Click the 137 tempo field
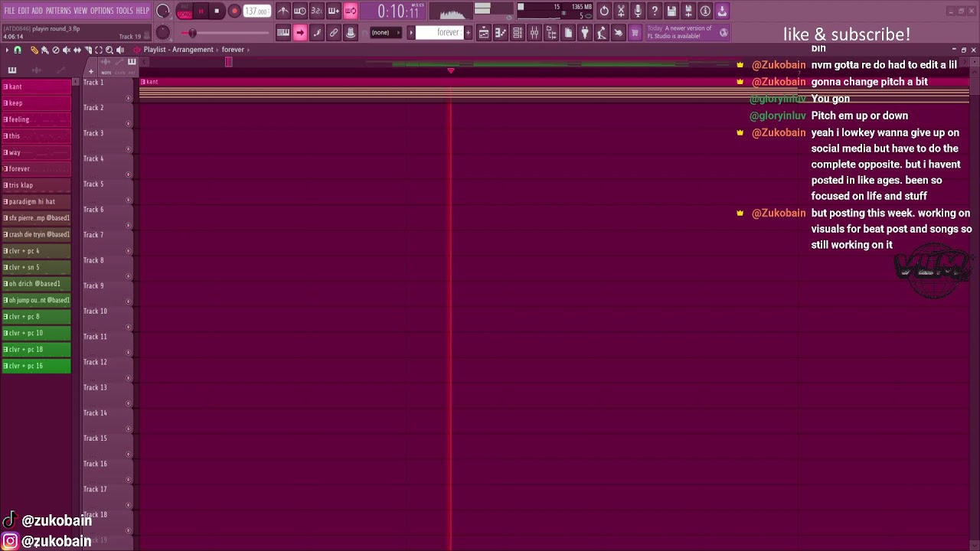The width and height of the screenshot is (980, 551). (256, 11)
